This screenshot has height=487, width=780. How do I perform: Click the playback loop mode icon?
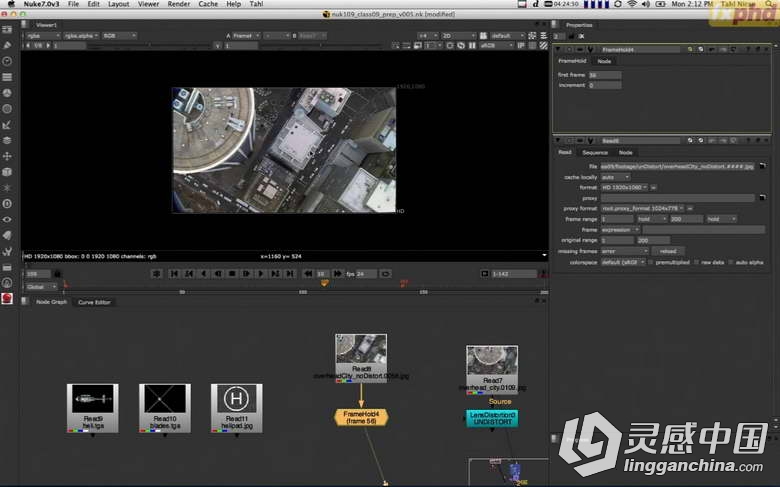pyautogui.click(x=386, y=274)
